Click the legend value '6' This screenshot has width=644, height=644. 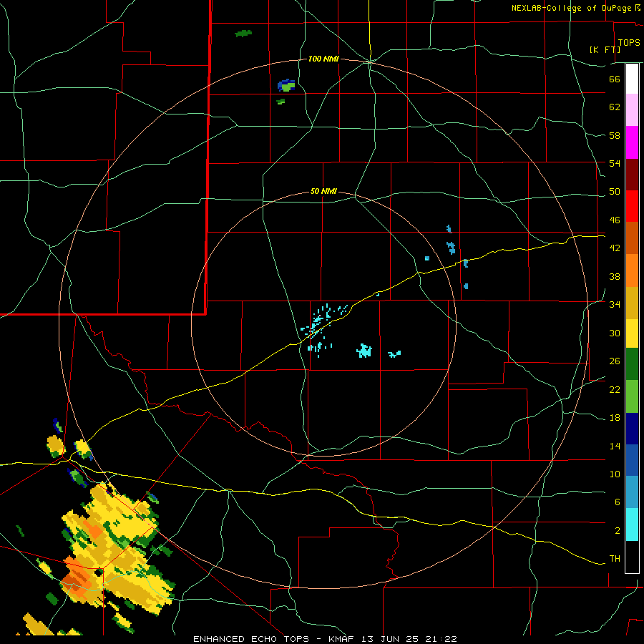pos(618,502)
